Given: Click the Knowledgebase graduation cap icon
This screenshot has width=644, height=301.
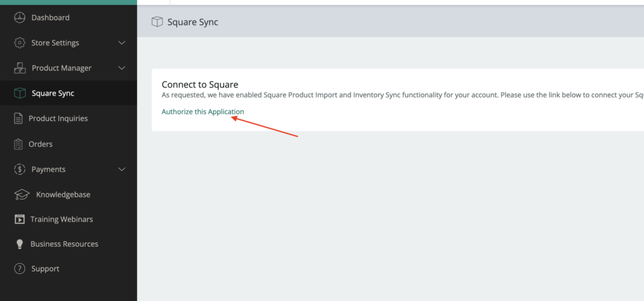Looking at the screenshot, I should [22, 195].
